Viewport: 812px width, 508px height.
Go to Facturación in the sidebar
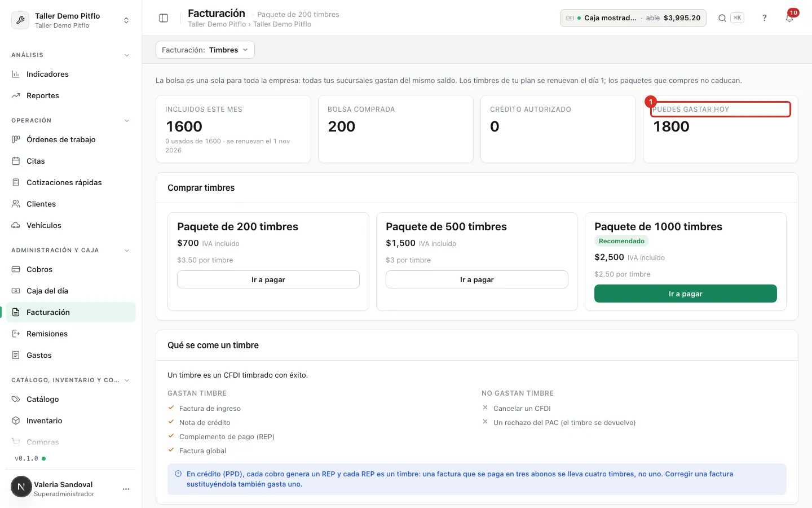click(71, 312)
